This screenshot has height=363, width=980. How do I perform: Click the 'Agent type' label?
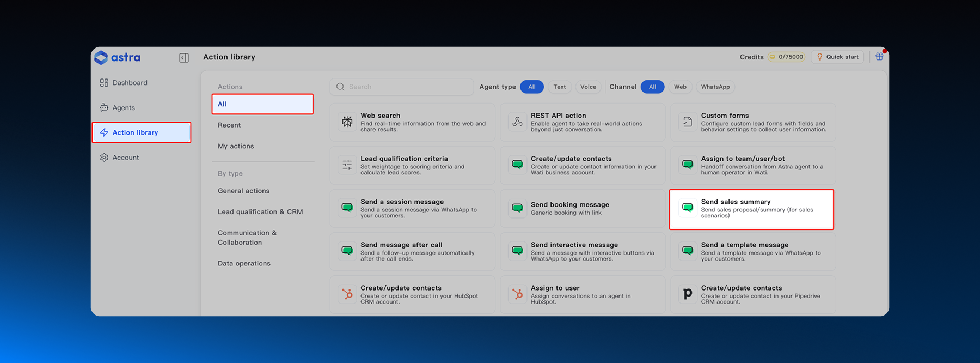tap(498, 87)
